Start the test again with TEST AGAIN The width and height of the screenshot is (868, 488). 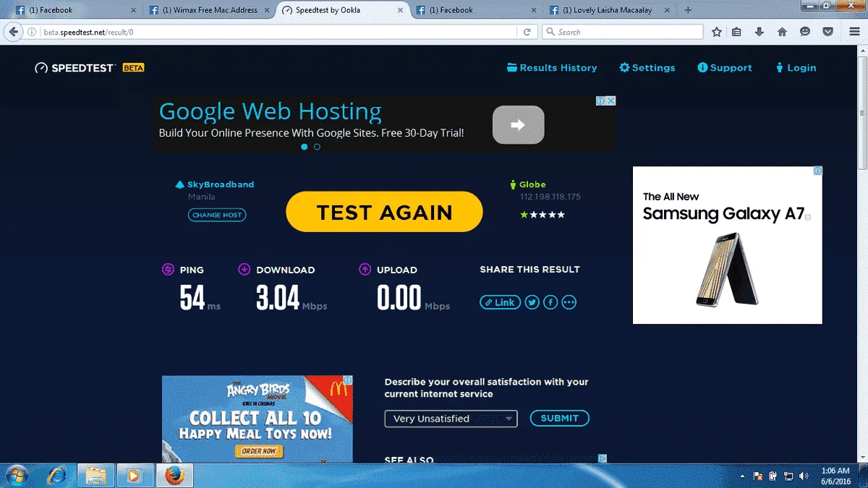(x=384, y=212)
